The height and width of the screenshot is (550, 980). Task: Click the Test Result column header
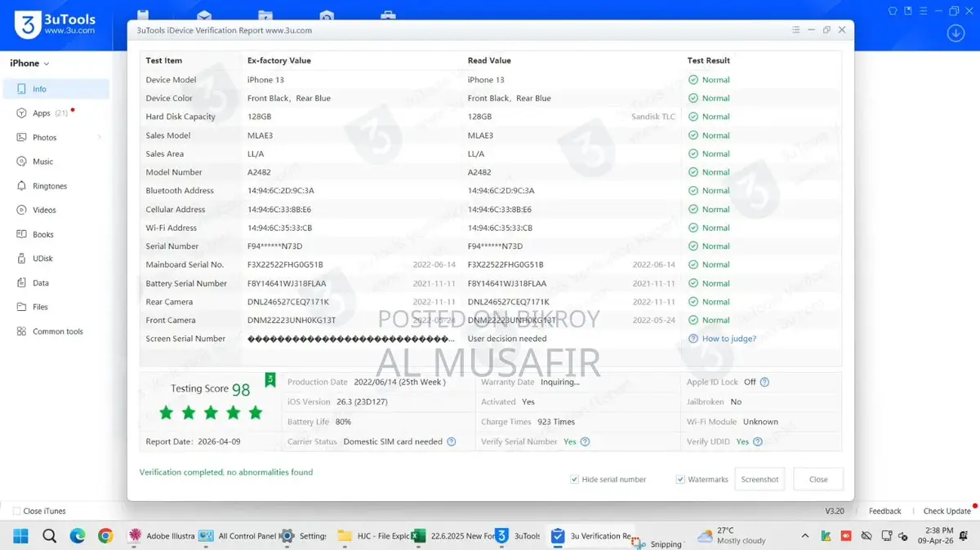point(708,60)
